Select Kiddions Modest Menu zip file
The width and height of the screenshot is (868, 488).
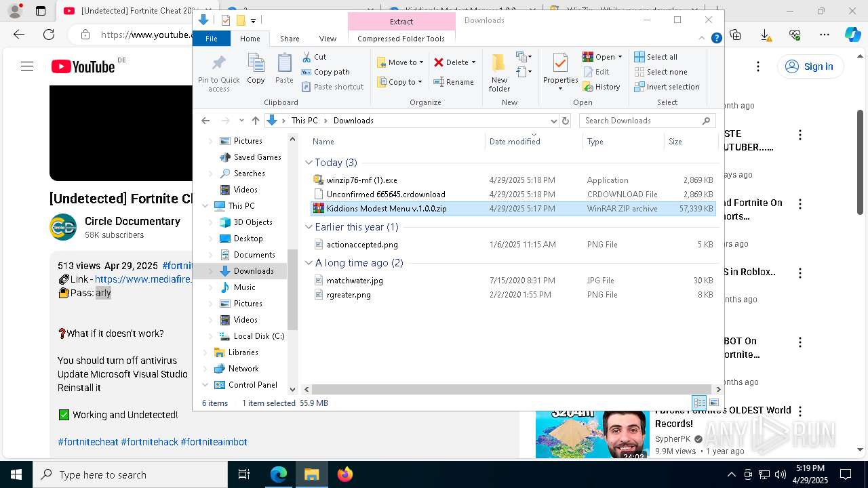click(513, 209)
